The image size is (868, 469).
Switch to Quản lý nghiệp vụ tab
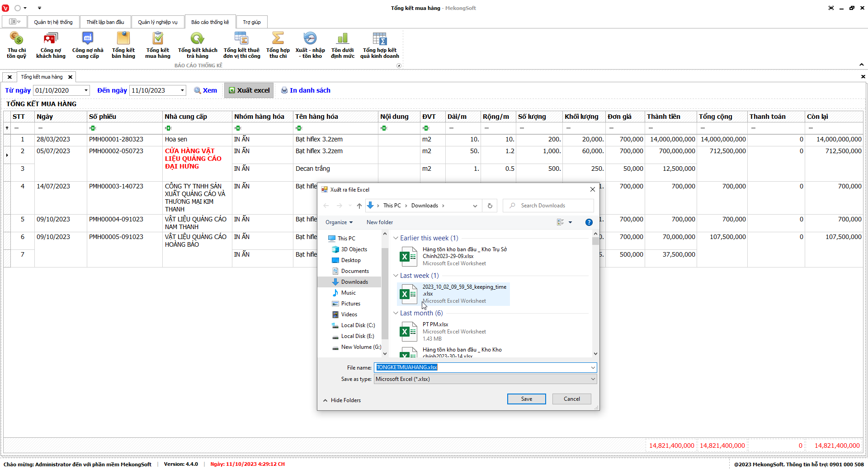tap(157, 22)
